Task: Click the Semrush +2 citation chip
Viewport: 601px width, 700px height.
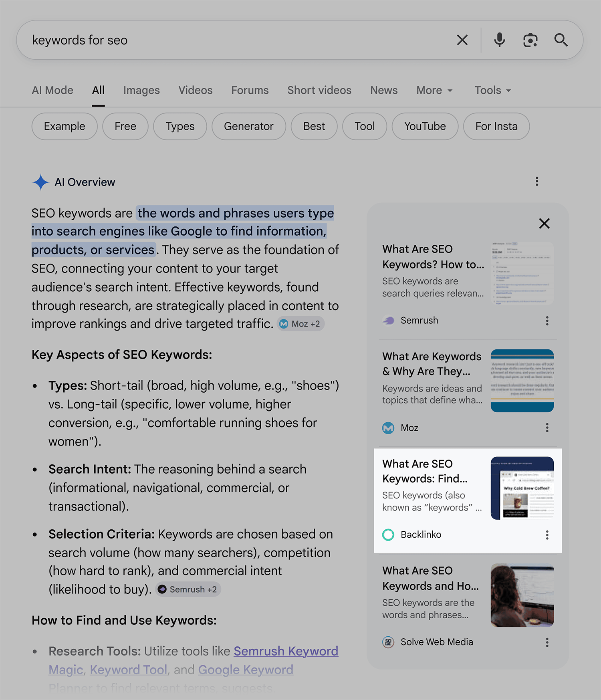Action: 188,589
